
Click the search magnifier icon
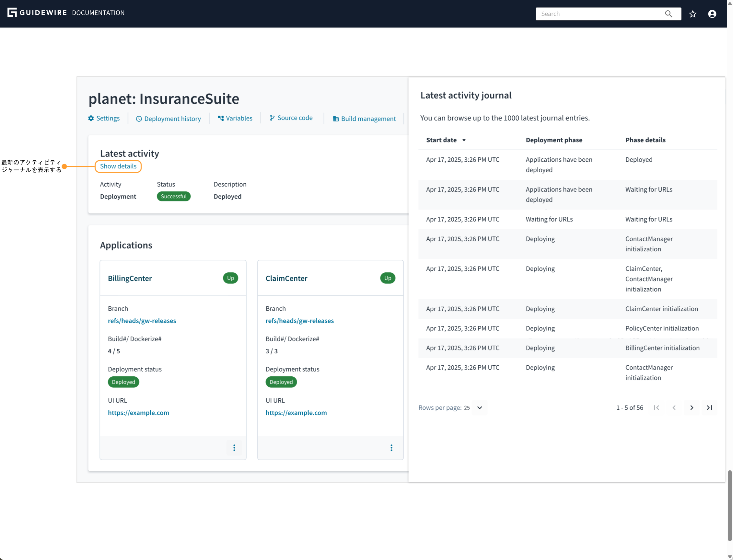[x=668, y=14]
